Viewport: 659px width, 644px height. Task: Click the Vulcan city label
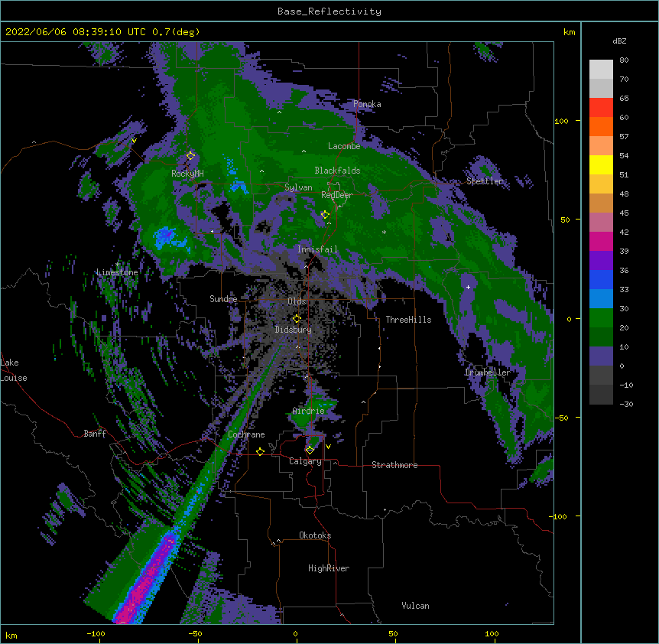[x=415, y=606]
